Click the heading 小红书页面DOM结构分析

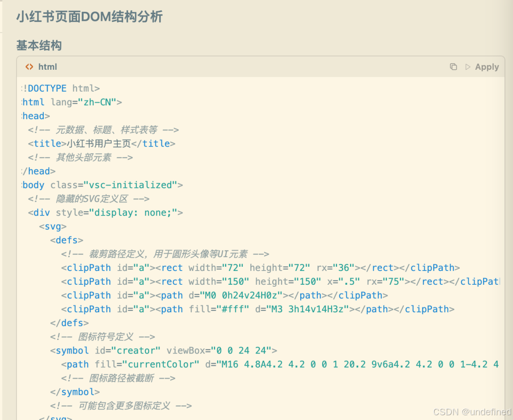[89, 17]
